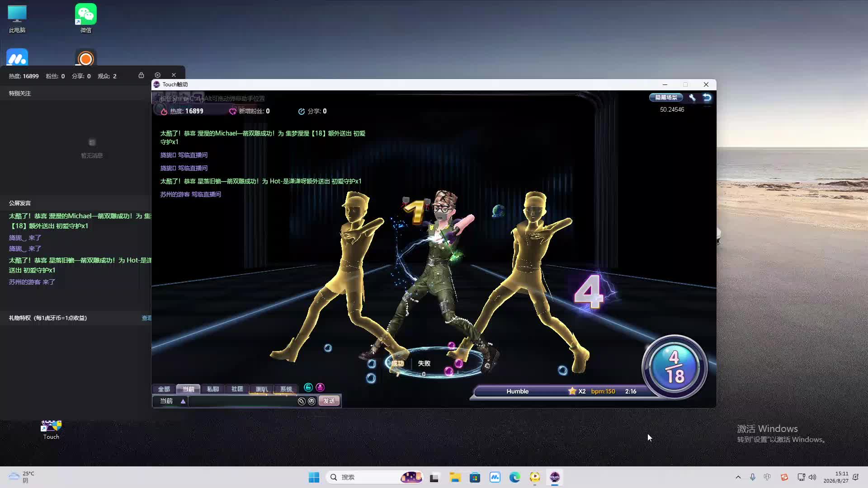The image size is (868, 488).
Task: Open Microsoft Store from taskbar
Action: (x=475, y=477)
